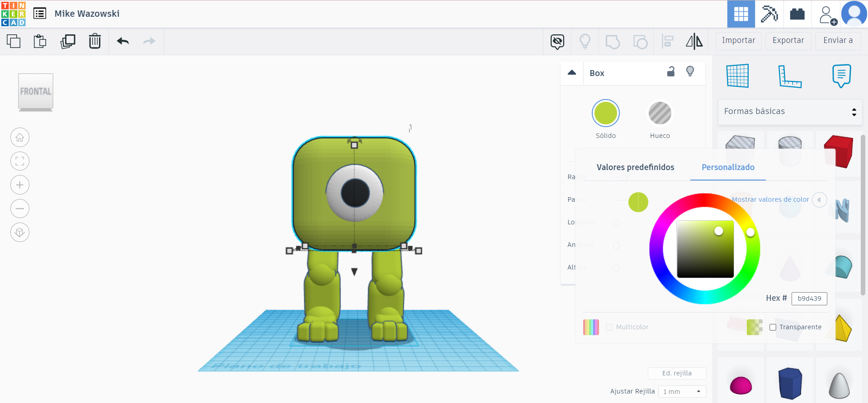Image resolution: width=868 pixels, height=403 pixels.
Task: Switch to Blocks pickaxe mode
Action: tap(769, 14)
